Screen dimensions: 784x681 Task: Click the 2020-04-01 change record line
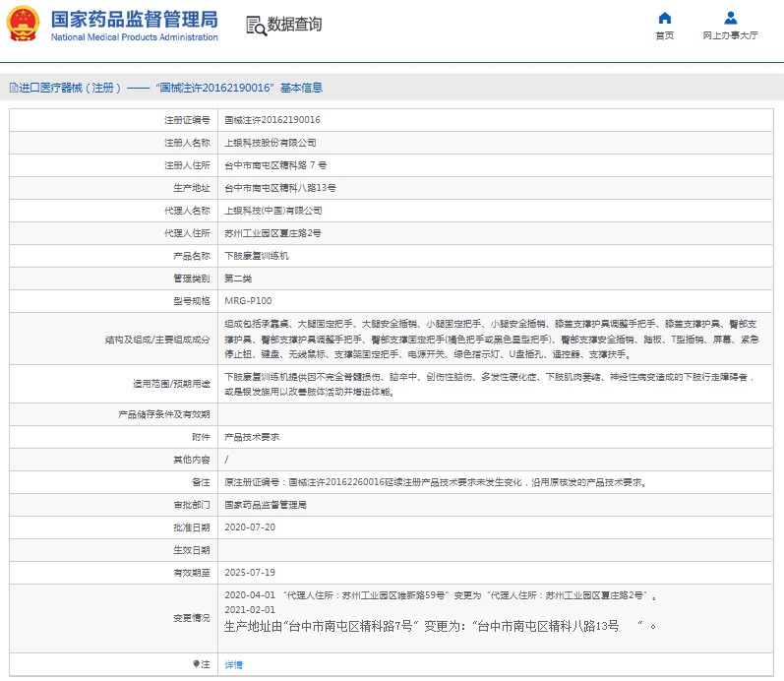(441, 595)
